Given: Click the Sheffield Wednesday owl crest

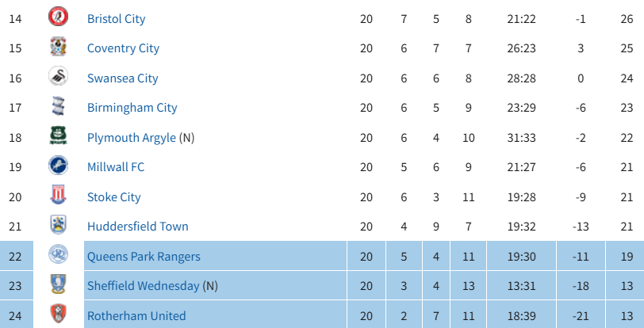Looking at the screenshot, I should 59,284.
